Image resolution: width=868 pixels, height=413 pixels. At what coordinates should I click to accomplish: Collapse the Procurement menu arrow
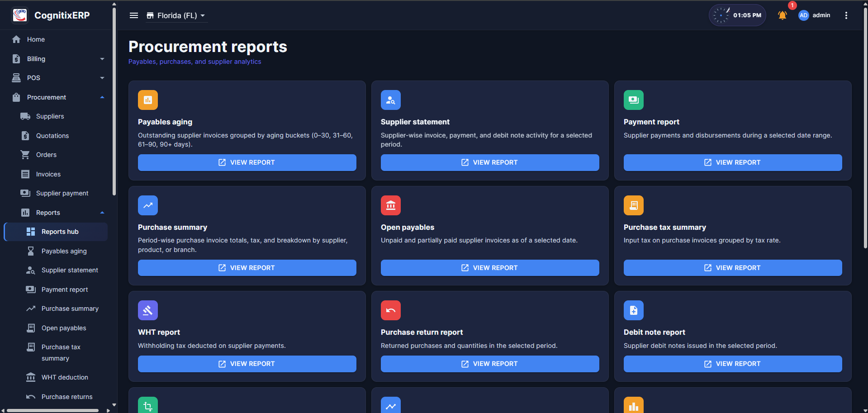click(x=102, y=97)
